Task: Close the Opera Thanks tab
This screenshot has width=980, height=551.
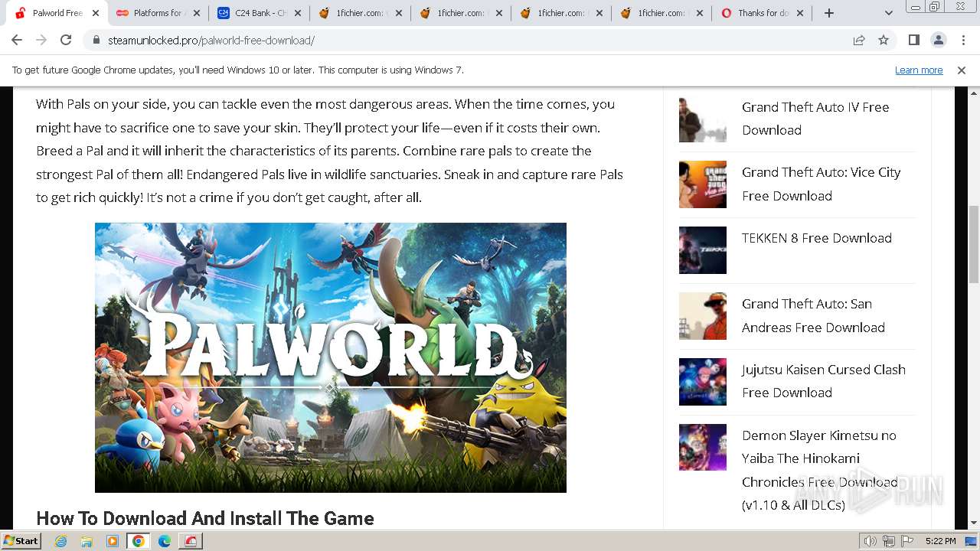Action: 802,13
